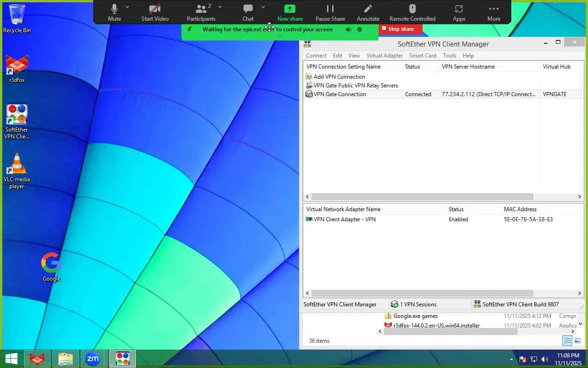Screen dimensions: 588x368
Task: Select VLC media player desktop icon
Action: point(17,171)
